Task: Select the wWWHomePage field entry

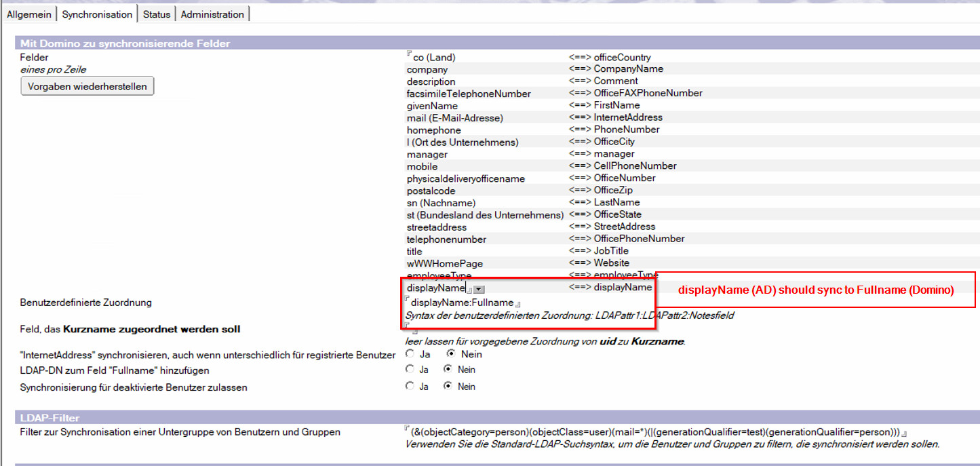Action: pyautogui.click(x=444, y=263)
